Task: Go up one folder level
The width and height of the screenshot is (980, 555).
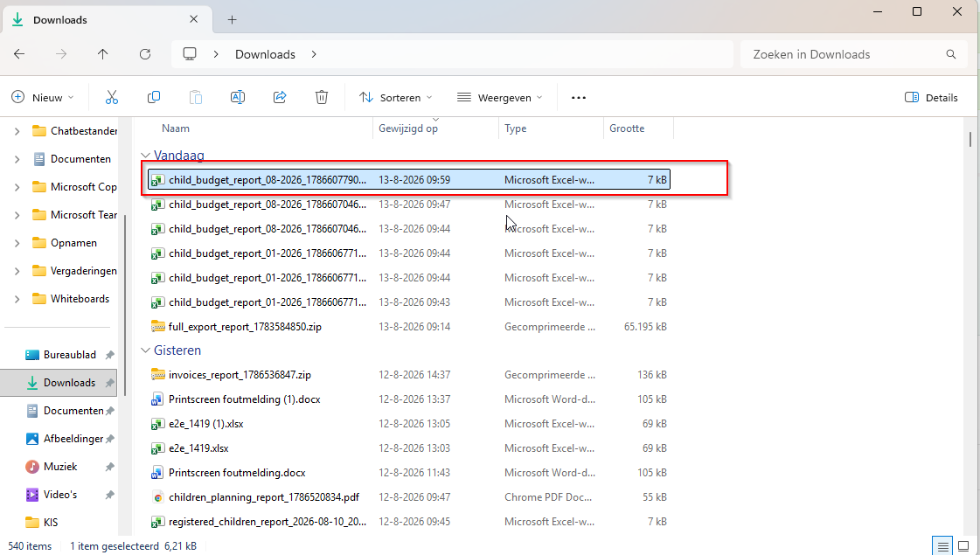Action: point(103,54)
